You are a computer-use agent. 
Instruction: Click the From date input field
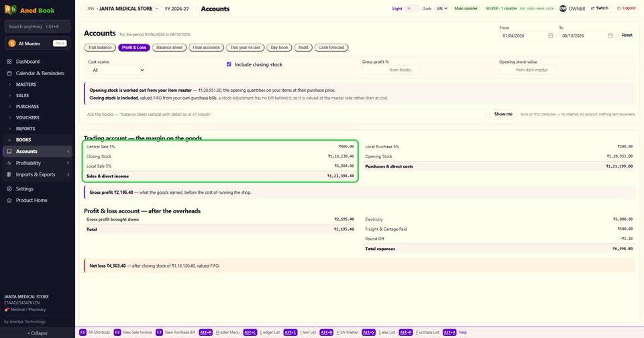point(527,36)
